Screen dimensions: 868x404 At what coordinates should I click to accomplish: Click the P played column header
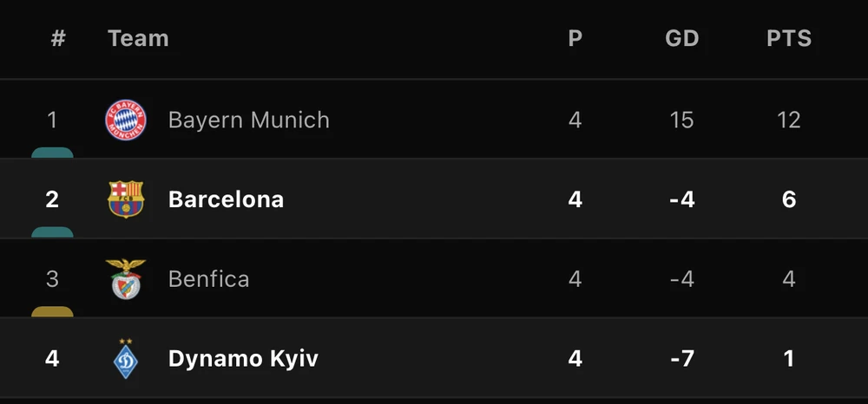[x=575, y=39]
